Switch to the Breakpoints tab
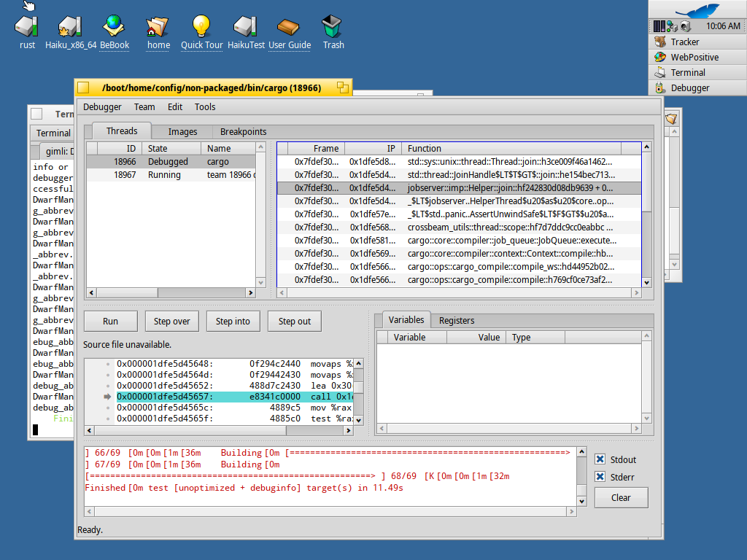 click(x=243, y=131)
